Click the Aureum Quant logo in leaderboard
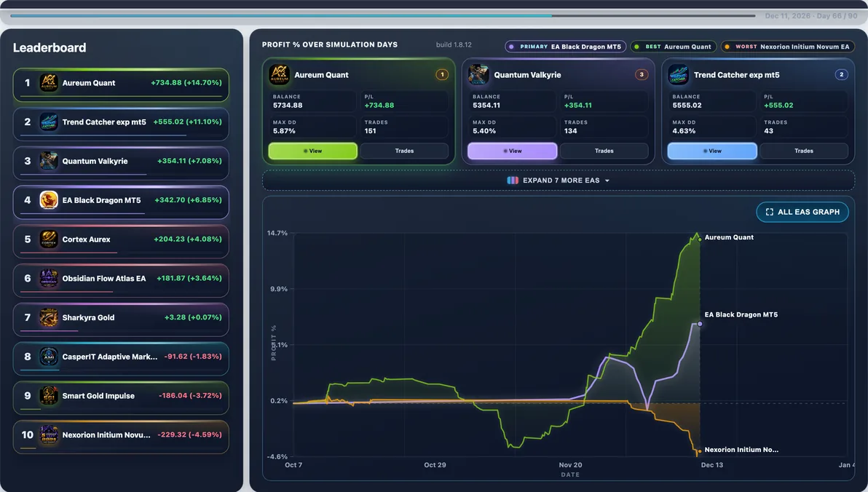This screenshot has height=492, width=868. click(49, 83)
